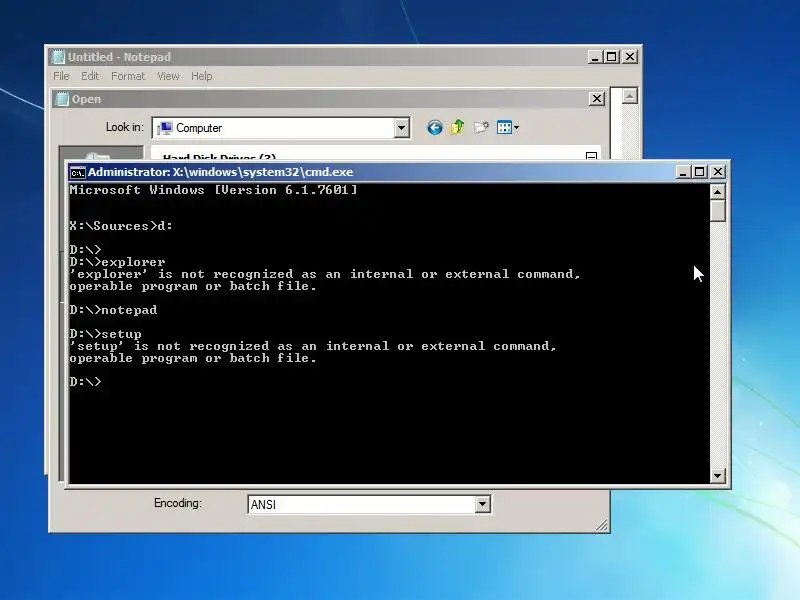Viewport: 800px width, 600px height.
Task: Collapse the Hard Disk Drives group
Action: tap(591, 156)
